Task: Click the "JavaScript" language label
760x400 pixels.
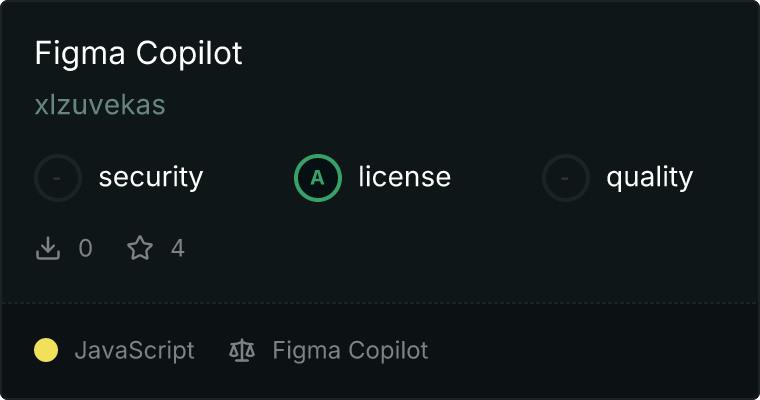Action: pos(134,350)
